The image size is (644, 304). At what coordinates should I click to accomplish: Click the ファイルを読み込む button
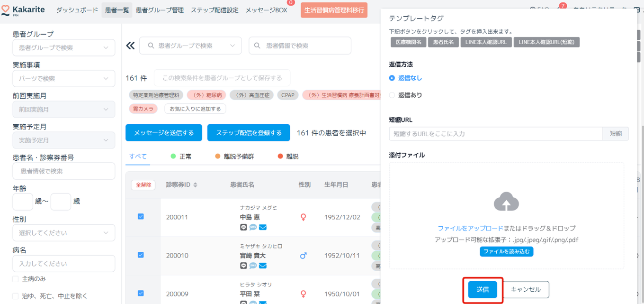pos(506,251)
